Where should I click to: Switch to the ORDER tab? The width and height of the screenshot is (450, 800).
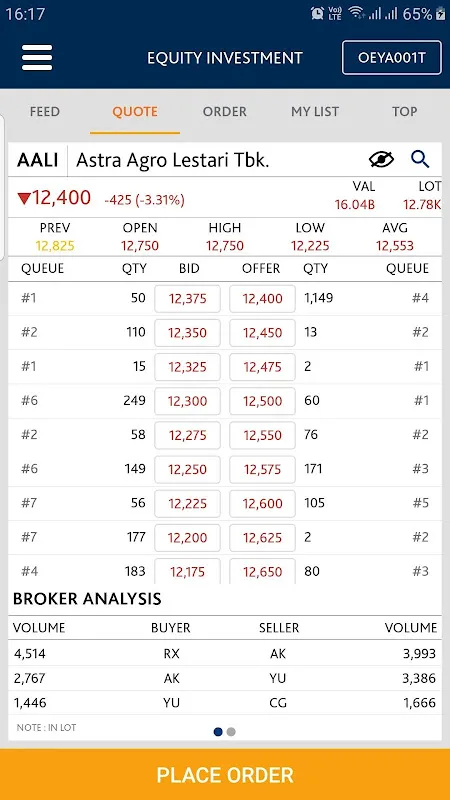pos(224,112)
